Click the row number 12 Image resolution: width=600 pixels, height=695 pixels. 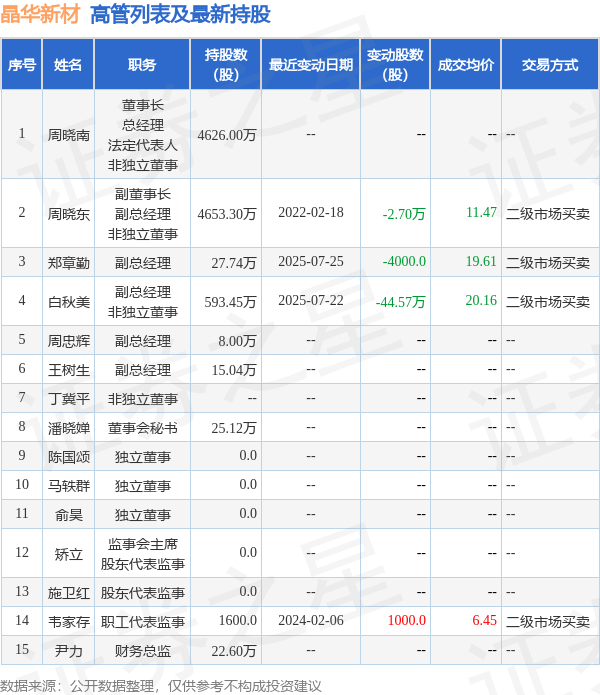(22, 552)
